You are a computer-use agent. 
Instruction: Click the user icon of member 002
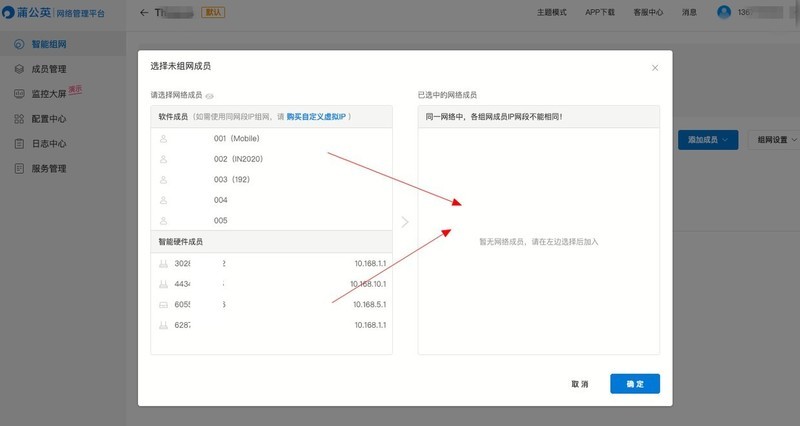[x=163, y=159]
